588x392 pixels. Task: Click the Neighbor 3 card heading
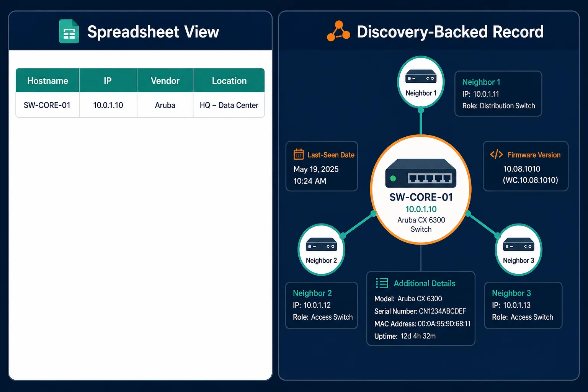click(511, 293)
